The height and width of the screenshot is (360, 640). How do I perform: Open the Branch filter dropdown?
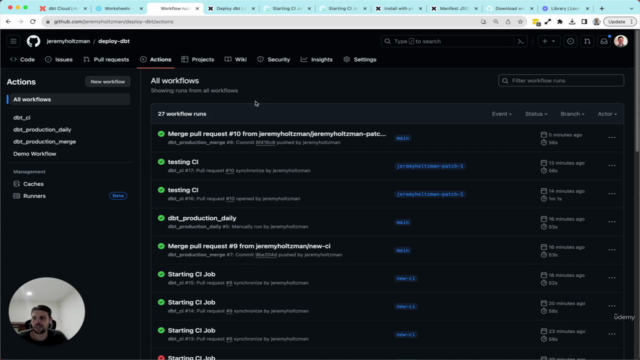click(572, 114)
